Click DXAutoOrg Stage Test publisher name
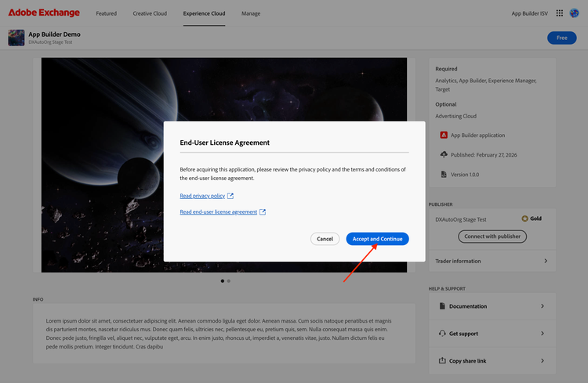This screenshot has width=588, height=383. [x=460, y=219]
